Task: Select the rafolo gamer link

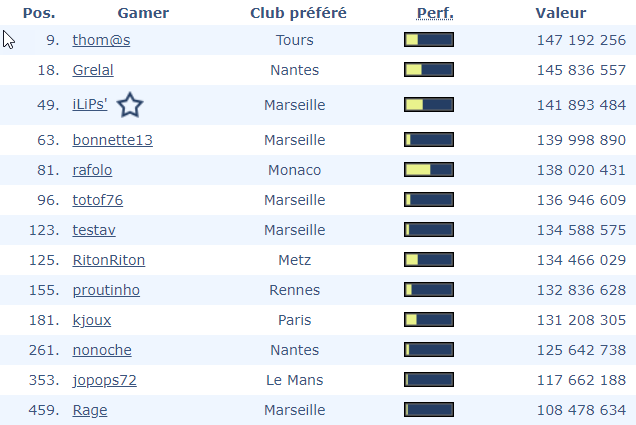Action: 92,170
